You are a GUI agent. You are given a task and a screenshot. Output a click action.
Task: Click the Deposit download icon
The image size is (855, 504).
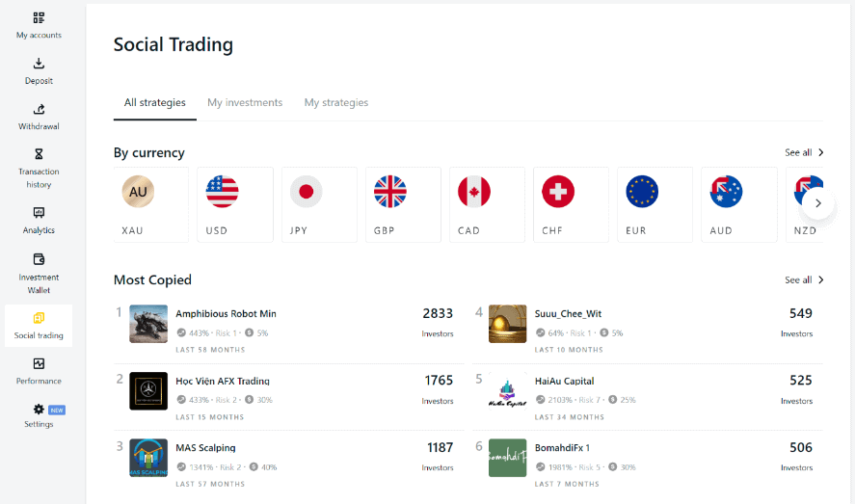point(39,64)
